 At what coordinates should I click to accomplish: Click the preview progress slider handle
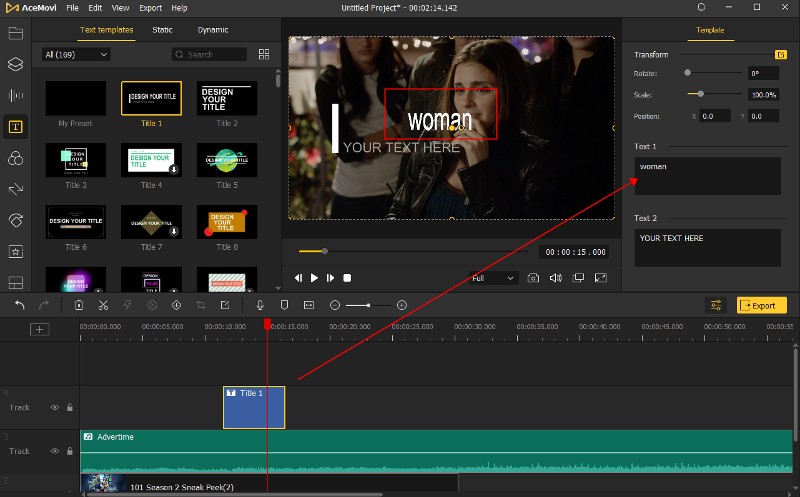click(324, 251)
